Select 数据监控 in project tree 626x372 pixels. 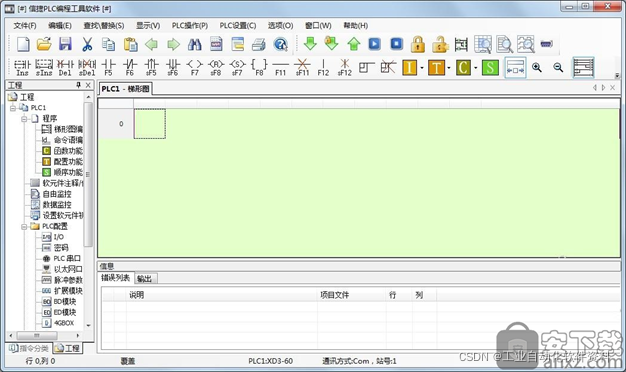click(57, 205)
